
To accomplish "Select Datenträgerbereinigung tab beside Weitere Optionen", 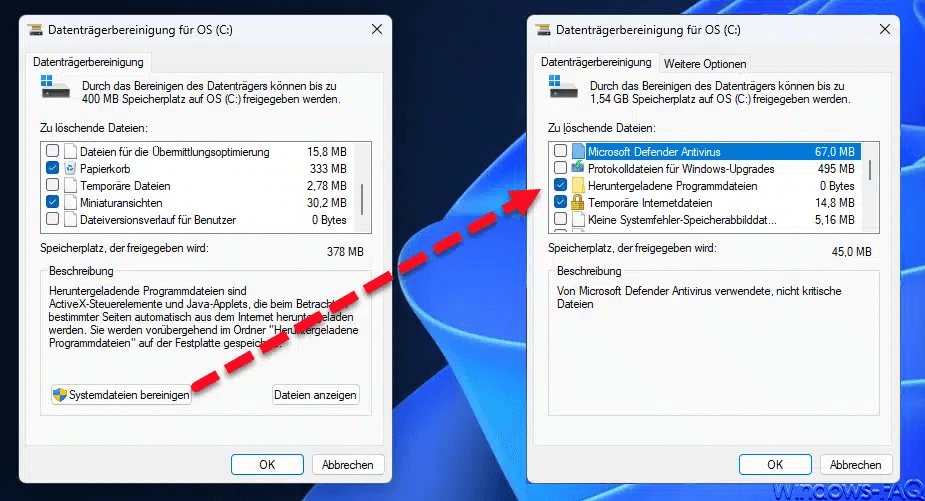I will (597, 62).
